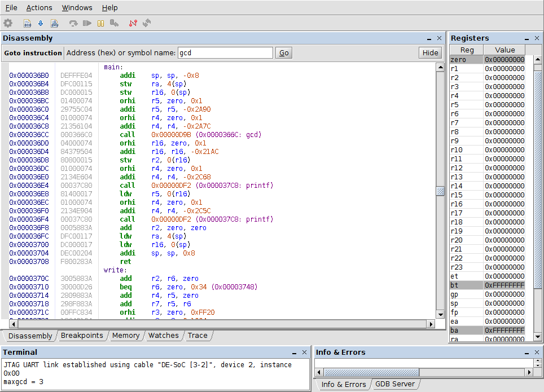The height and width of the screenshot is (392, 544).
Task: Click Info & Errors small up scroll arrow
Action: coord(538,361)
